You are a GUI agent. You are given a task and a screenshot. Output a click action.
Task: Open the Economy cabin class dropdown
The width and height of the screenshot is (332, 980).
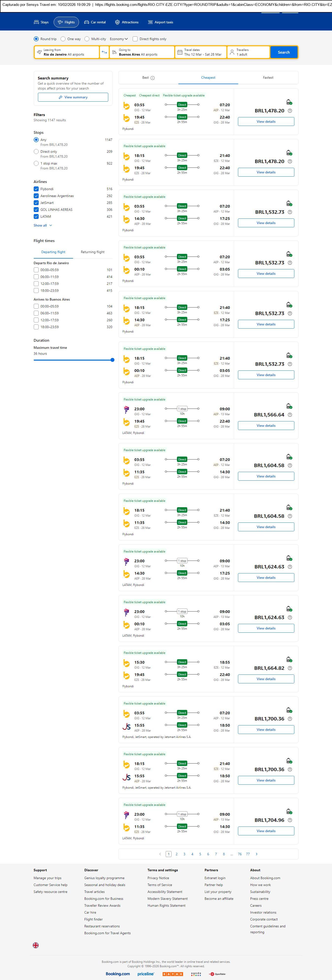coord(118,39)
